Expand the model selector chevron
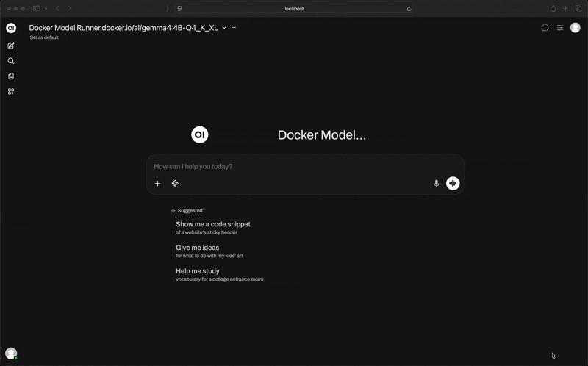This screenshot has height=366, width=588. pyautogui.click(x=224, y=28)
